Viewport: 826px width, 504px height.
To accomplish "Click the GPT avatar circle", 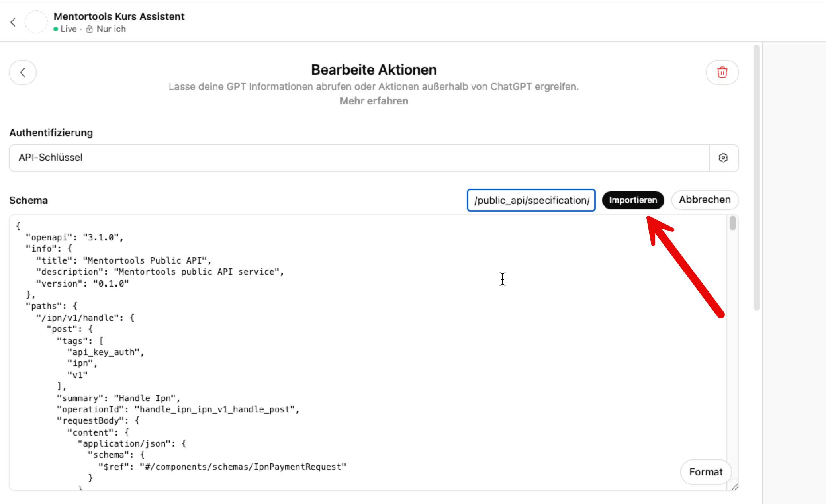I will pos(36,22).
